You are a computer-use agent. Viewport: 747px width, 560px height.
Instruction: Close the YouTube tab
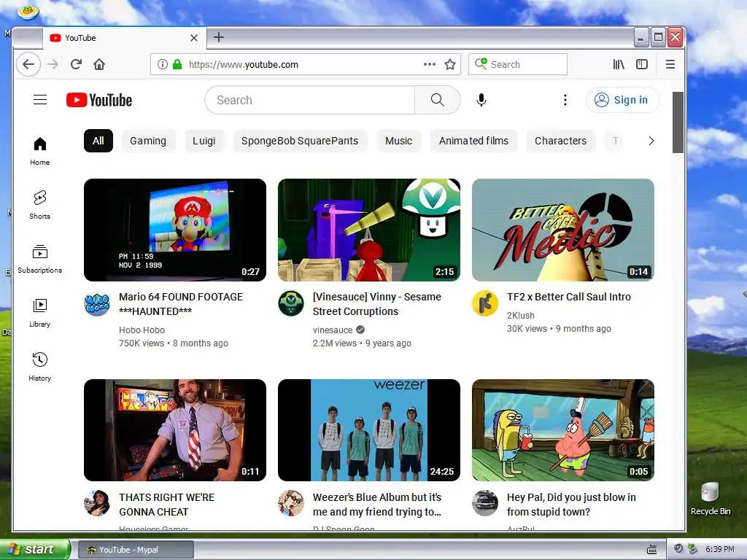[194, 38]
